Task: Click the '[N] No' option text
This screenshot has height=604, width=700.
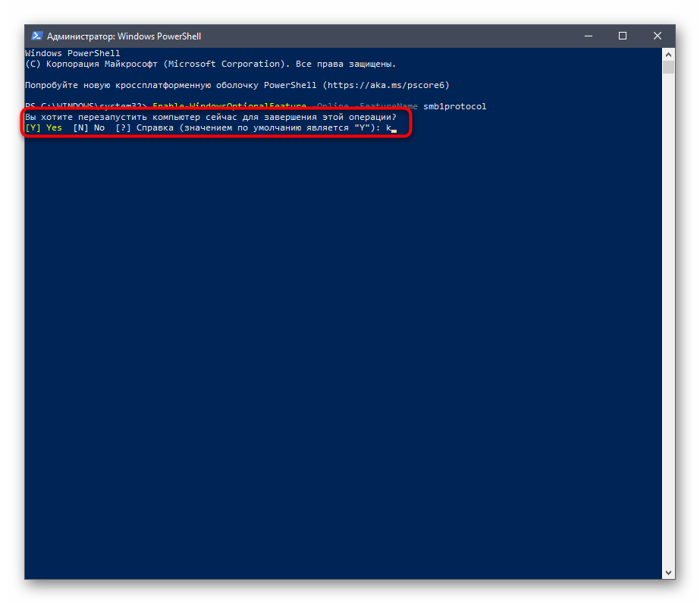Action: point(89,127)
